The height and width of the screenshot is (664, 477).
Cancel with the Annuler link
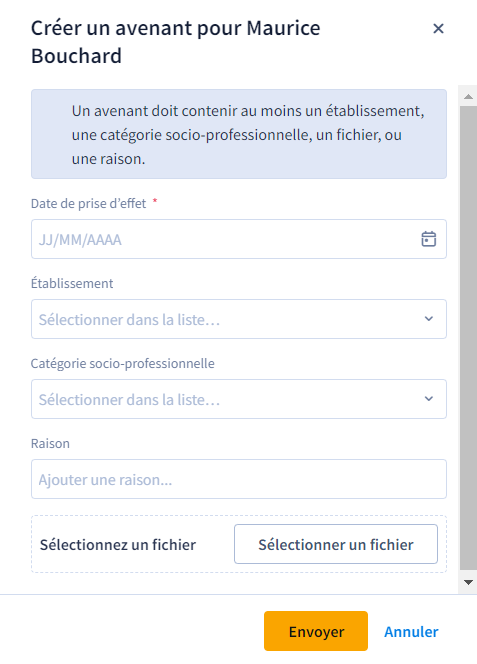pyautogui.click(x=411, y=632)
